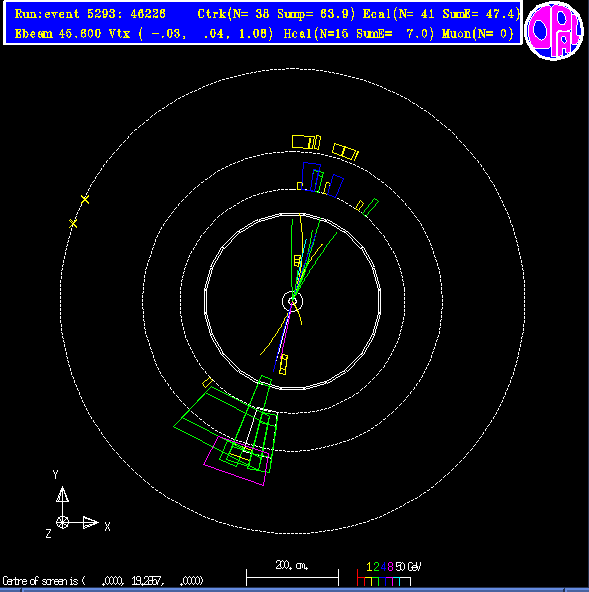Click the OPAL logo in the corner
Viewport: 589px width, 592px height.
(x=554, y=31)
